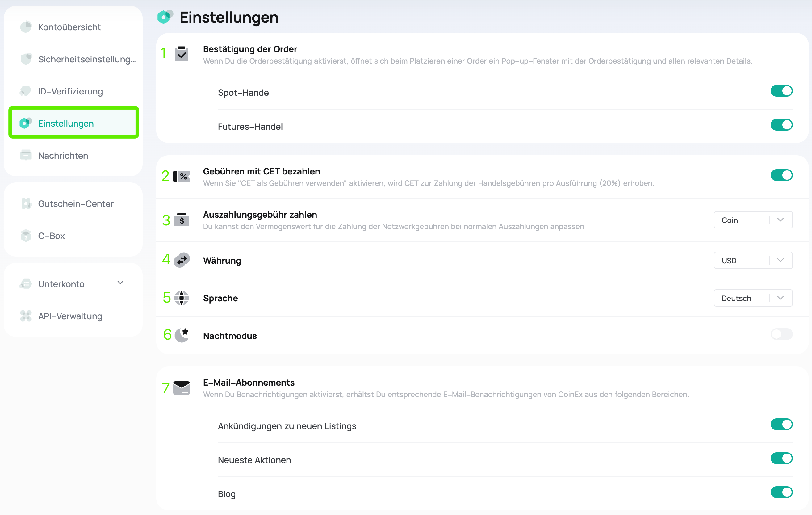The width and height of the screenshot is (812, 515).
Task: Open the Coin withdrawal fee dropdown
Action: pyautogui.click(x=753, y=220)
